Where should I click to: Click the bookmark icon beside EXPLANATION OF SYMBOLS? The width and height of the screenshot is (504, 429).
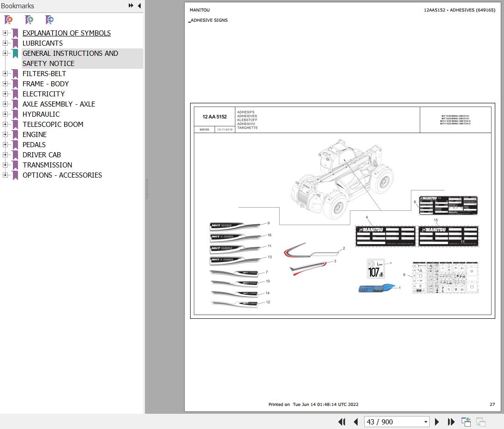(15, 33)
